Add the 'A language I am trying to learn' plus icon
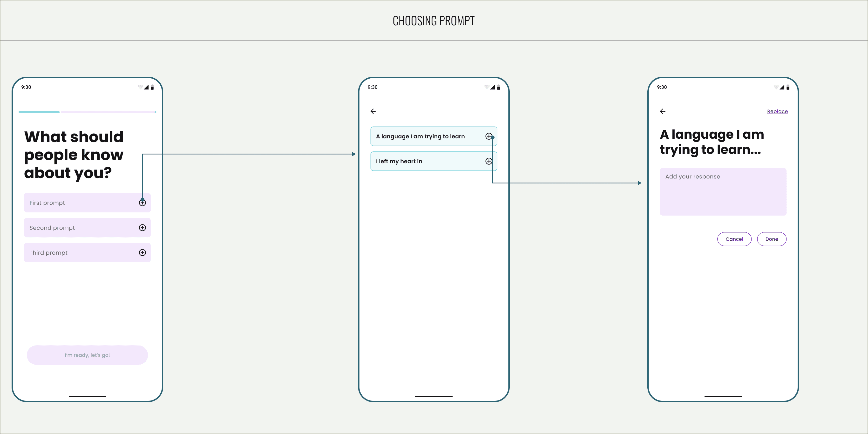This screenshot has height=434, width=868. (488, 136)
